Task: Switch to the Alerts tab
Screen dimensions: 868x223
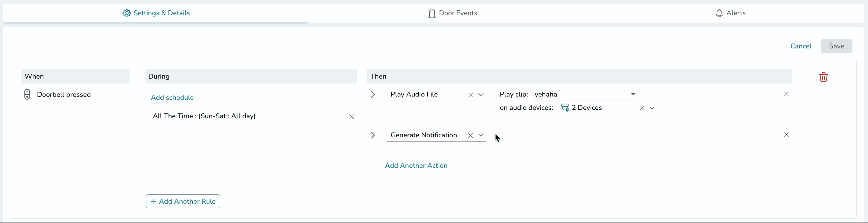Action: (x=730, y=13)
